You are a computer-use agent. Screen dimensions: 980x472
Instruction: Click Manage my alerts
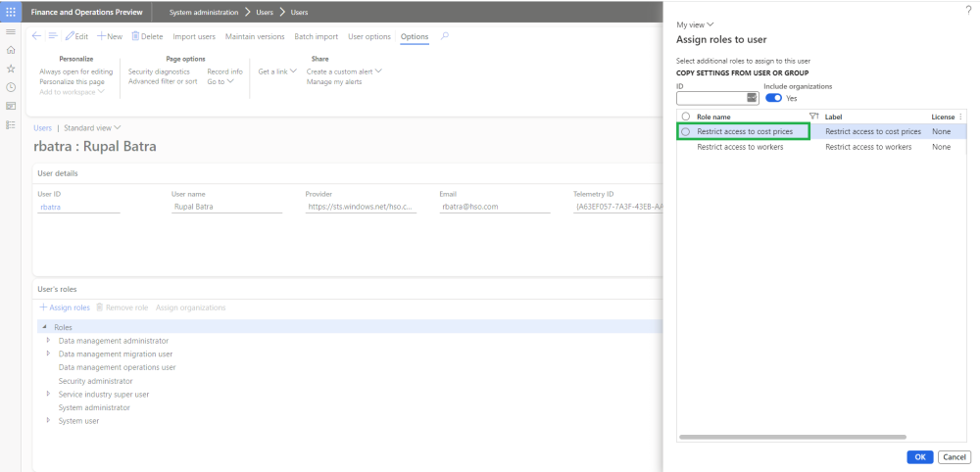coord(334,82)
